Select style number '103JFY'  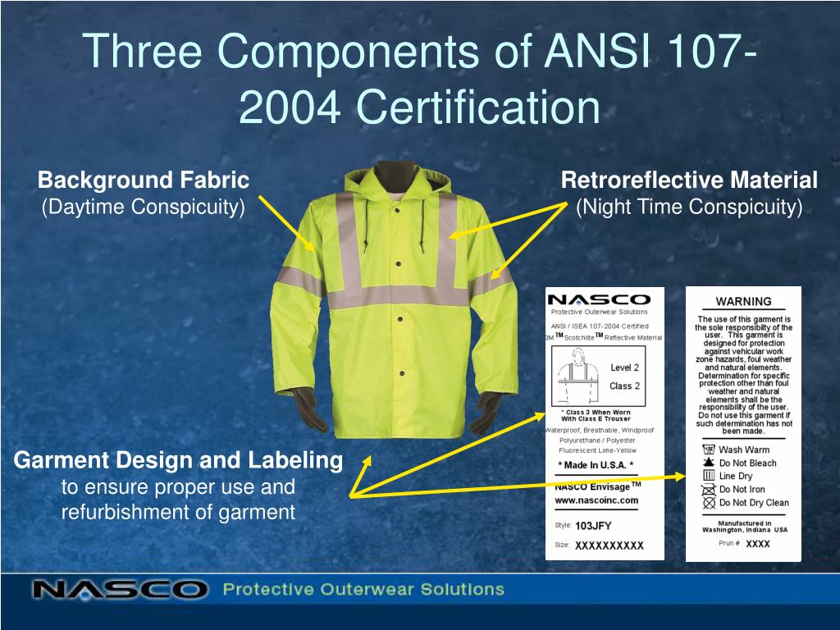(593, 526)
